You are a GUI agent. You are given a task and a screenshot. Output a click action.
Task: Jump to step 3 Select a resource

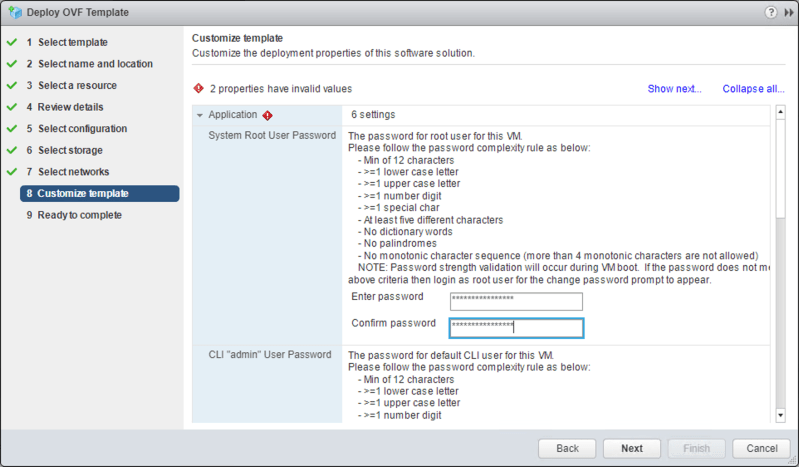76,85
